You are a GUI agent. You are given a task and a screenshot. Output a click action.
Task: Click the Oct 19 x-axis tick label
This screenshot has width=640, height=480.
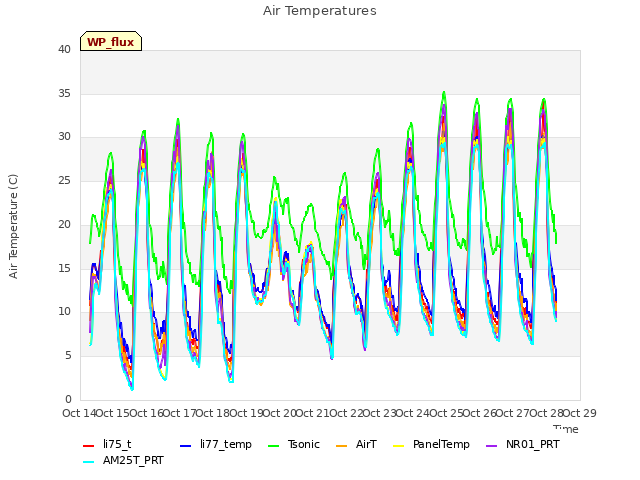[x=246, y=413]
